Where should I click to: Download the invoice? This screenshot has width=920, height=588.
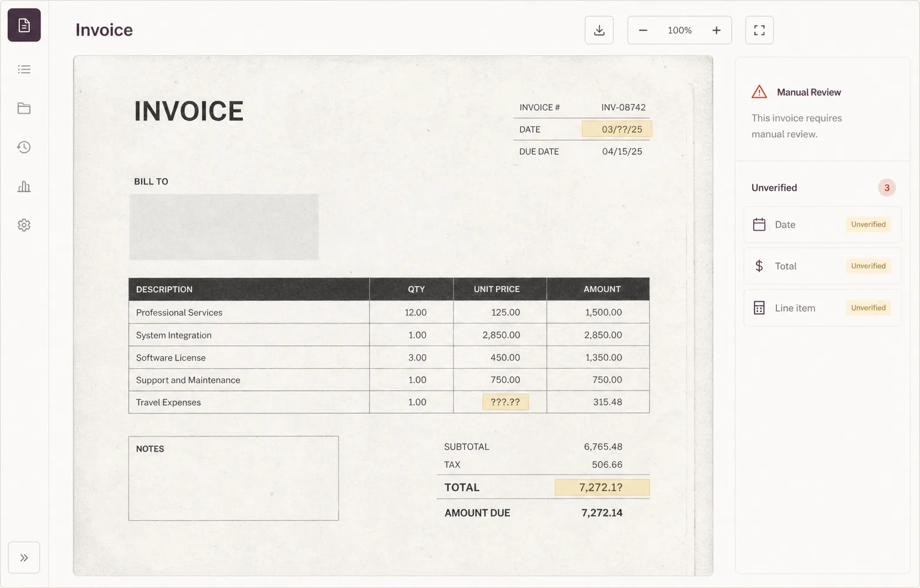tap(599, 30)
